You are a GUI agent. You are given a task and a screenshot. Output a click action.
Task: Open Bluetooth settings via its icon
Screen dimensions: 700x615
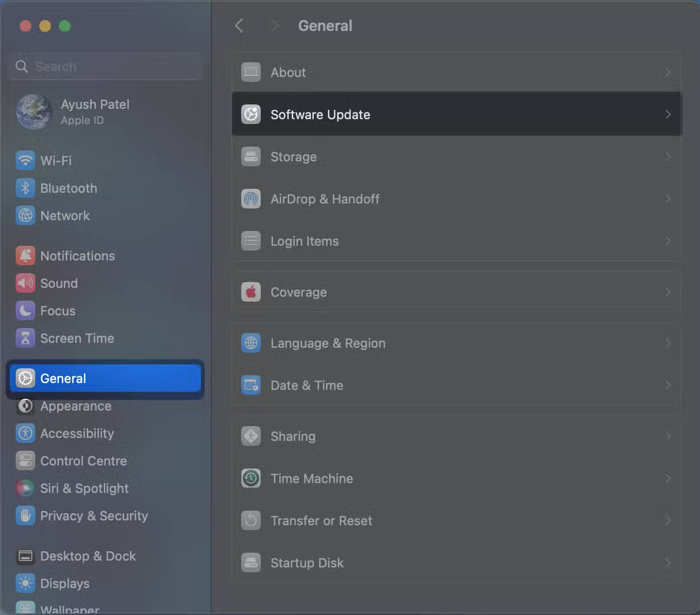click(25, 188)
